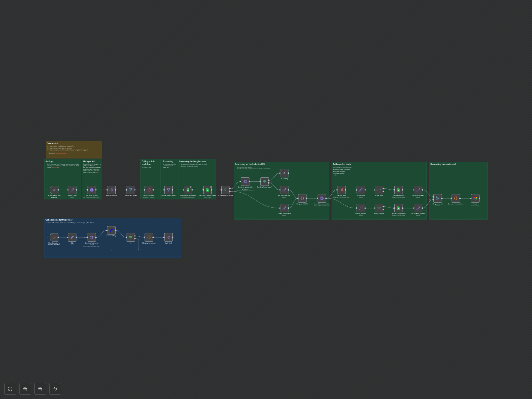Fit the workflow to the view
This screenshot has height=399, width=532.
10,389
